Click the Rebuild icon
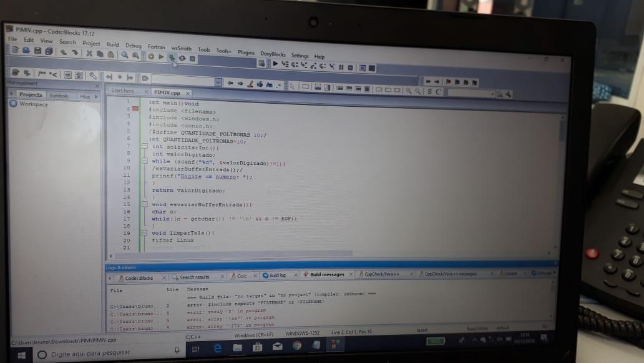The width and height of the screenshot is (644, 363). click(x=182, y=58)
